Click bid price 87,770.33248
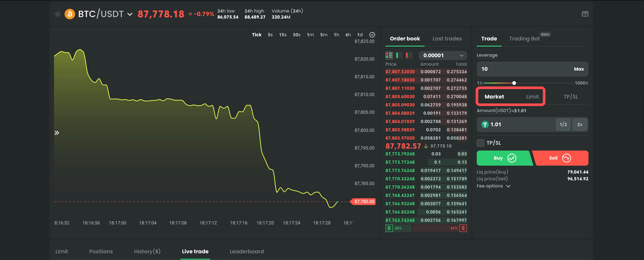Screen dimensions: 644x260 click(x=400, y=179)
